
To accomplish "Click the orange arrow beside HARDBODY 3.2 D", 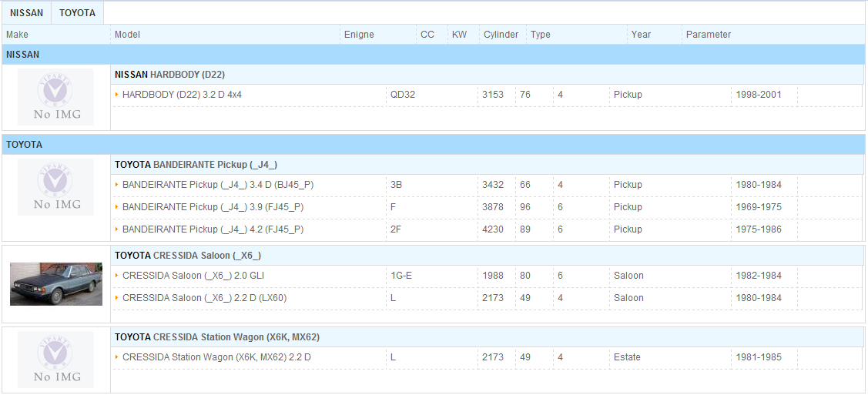I will [x=117, y=95].
